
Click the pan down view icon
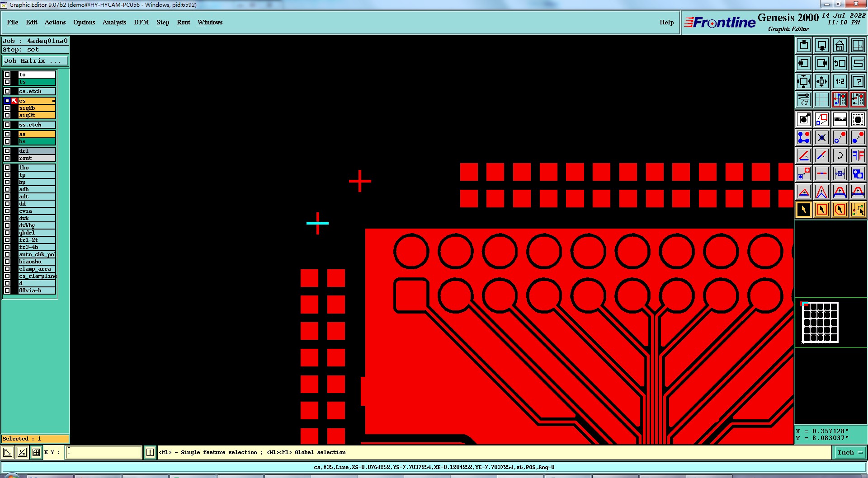coord(822,45)
